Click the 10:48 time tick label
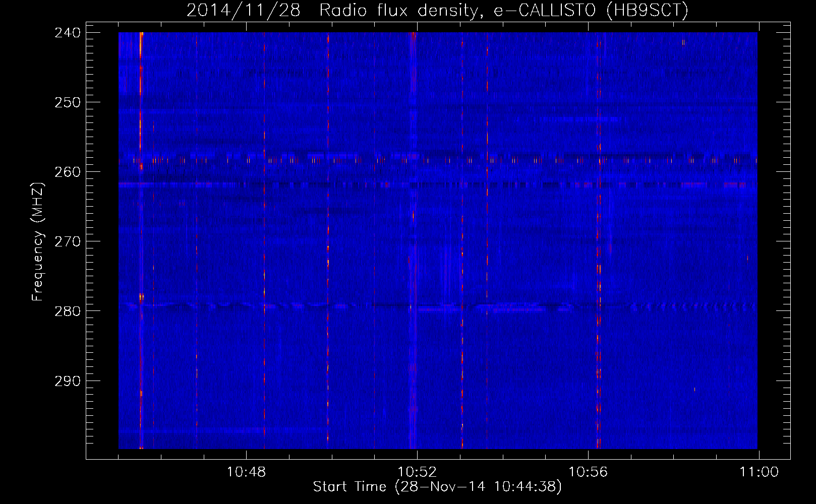 (x=246, y=472)
